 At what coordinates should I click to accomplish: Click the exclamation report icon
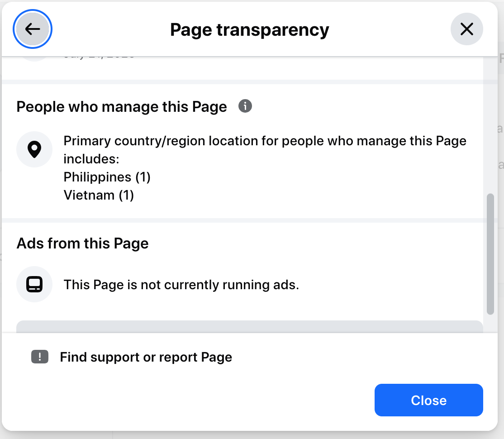click(x=40, y=357)
